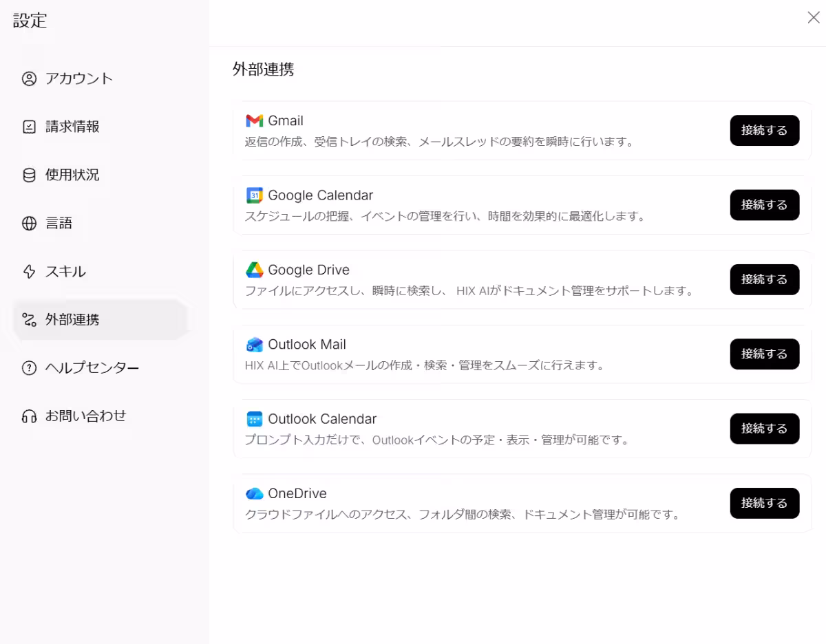Click the 外部連携 connector icon
The image size is (826, 644).
[29, 319]
